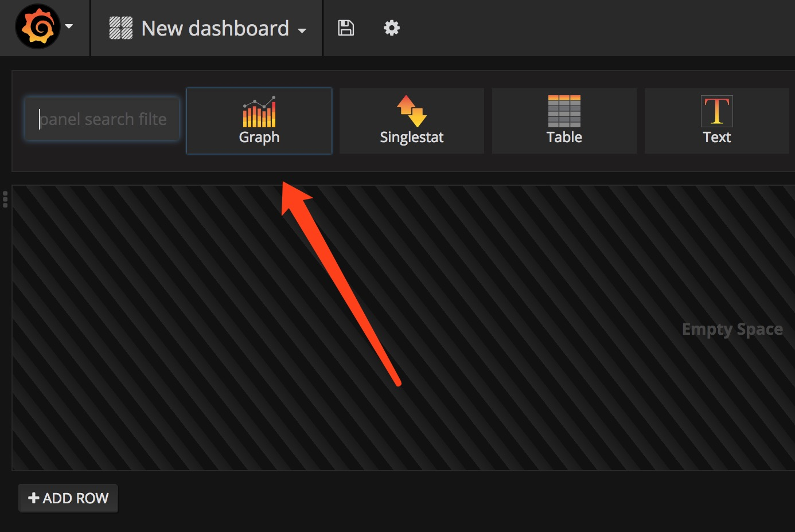This screenshot has height=532, width=795.
Task: Focus the panel search filter field
Action: tap(102, 119)
